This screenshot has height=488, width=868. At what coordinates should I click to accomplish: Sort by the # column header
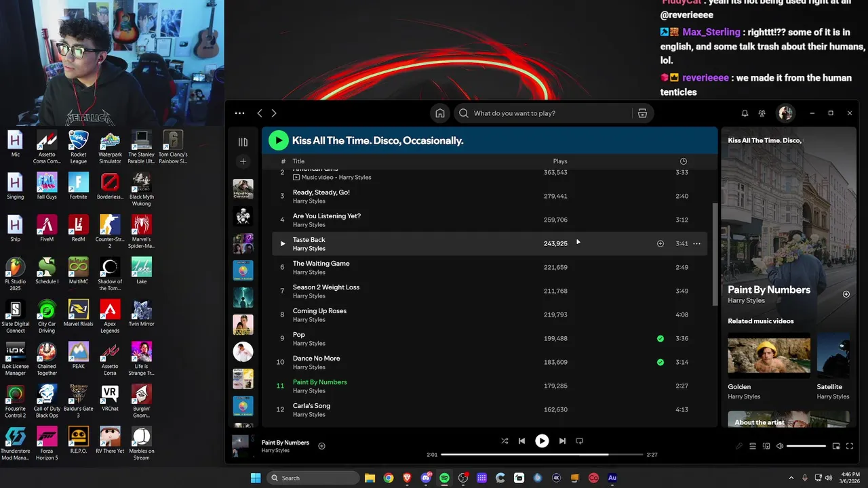pos(283,161)
